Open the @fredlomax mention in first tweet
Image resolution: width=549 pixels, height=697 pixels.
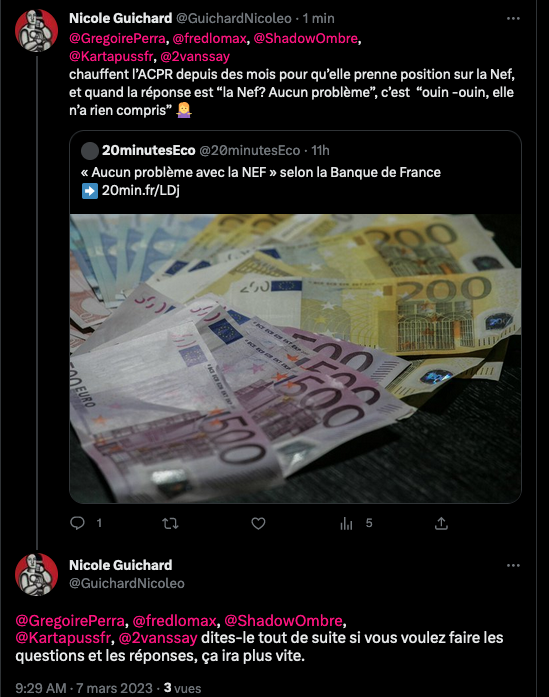pos(209,38)
